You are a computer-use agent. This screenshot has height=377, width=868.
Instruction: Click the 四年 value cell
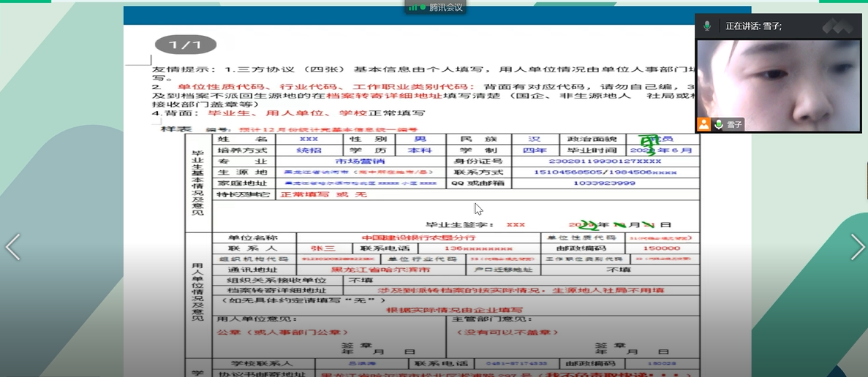(535, 151)
